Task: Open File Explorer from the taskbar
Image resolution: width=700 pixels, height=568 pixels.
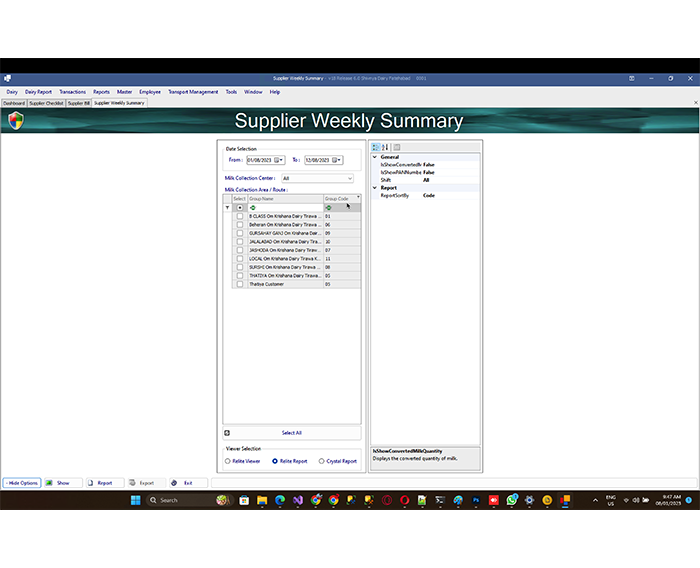Action: coord(262,500)
